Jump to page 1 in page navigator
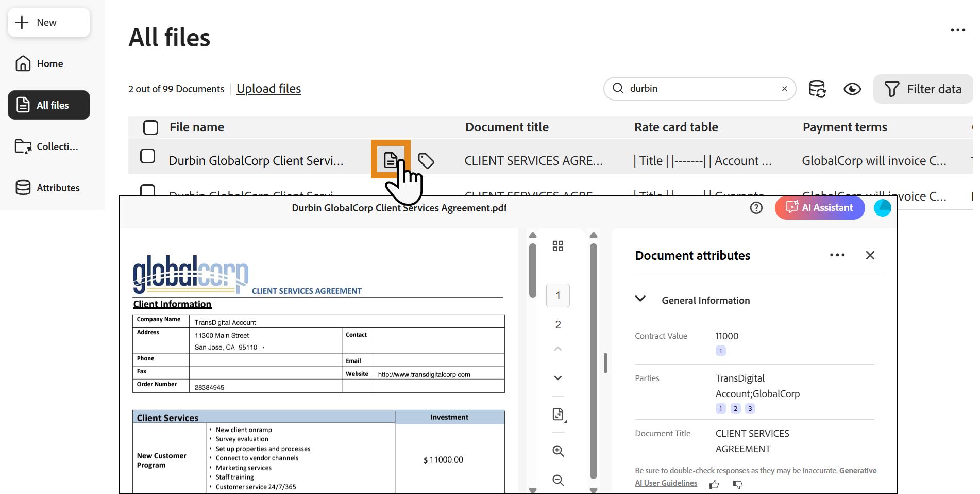980x494 pixels. point(558,295)
